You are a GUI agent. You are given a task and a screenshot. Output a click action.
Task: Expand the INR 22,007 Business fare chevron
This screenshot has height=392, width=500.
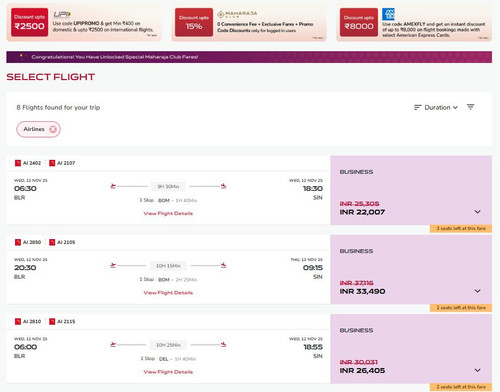tap(477, 212)
